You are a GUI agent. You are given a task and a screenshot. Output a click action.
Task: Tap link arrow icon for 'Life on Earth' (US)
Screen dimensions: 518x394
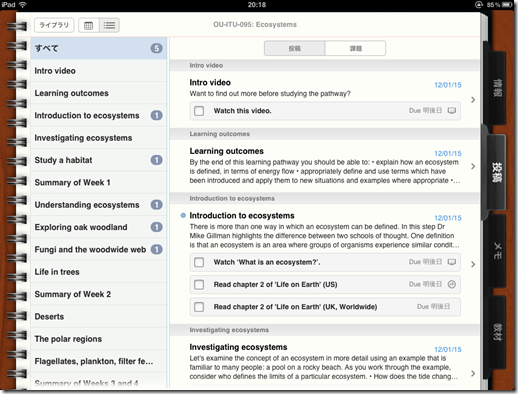(452, 284)
